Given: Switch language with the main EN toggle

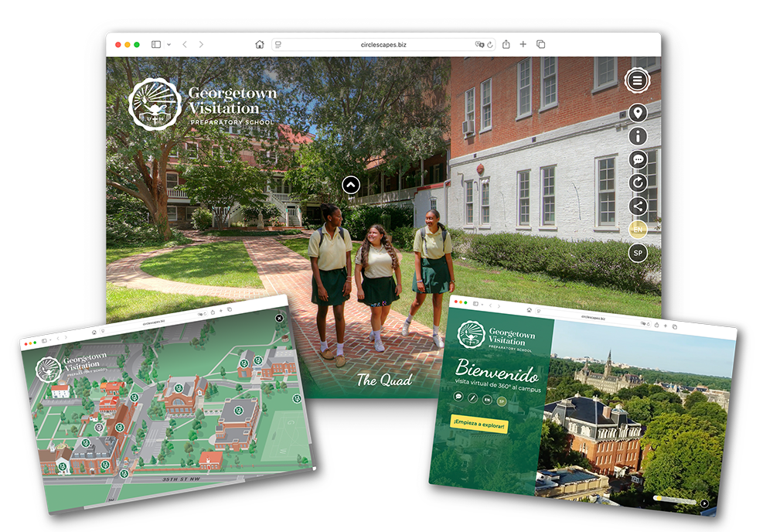Looking at the screenshot, I should coord(638,230).
